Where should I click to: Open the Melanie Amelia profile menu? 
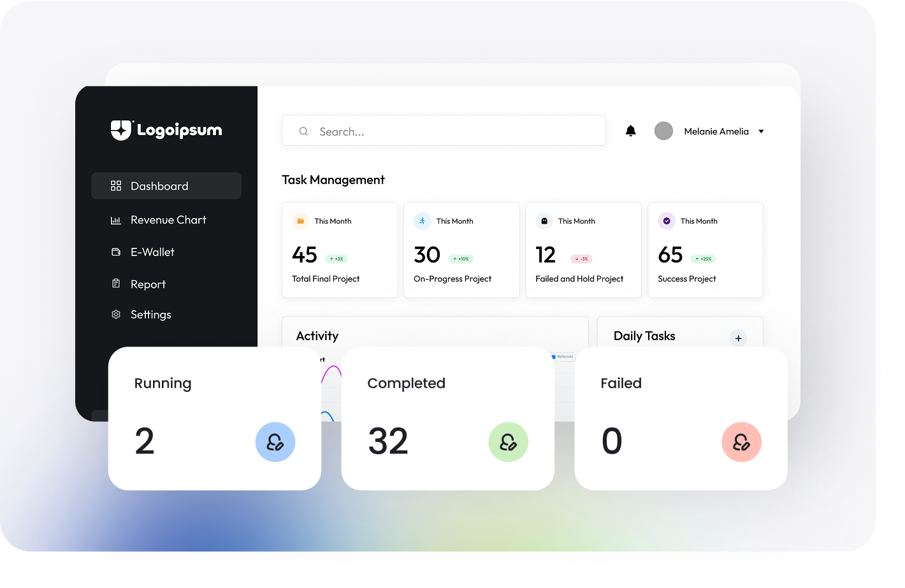tap(716, 131)
